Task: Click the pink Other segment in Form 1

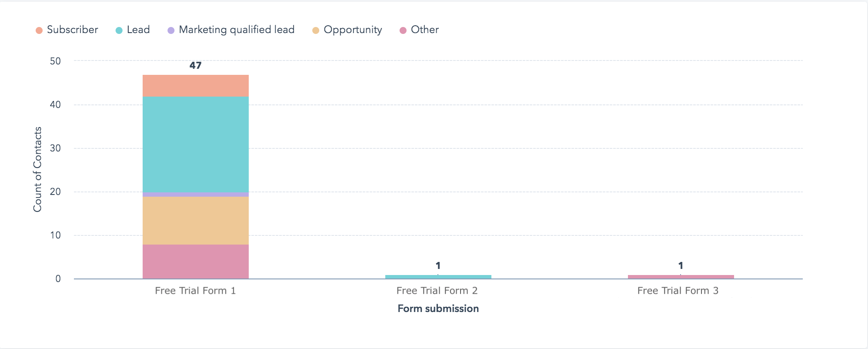Action: 196,262
